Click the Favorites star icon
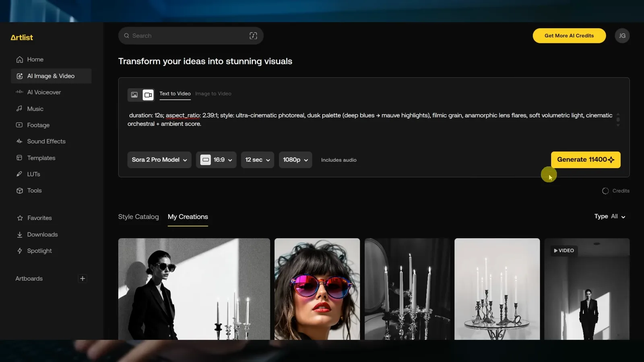Viewport: 644px width, 362px height. coord(20,218)
